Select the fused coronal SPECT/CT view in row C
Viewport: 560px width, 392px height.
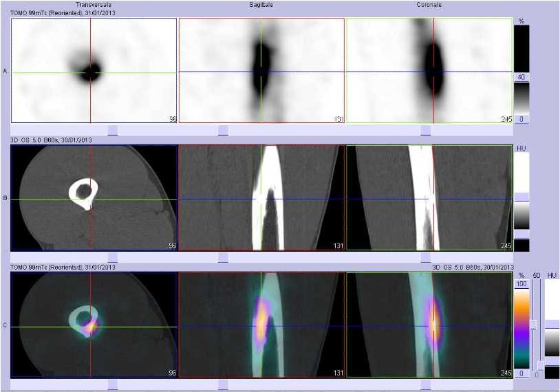click(x=429, y=325)
